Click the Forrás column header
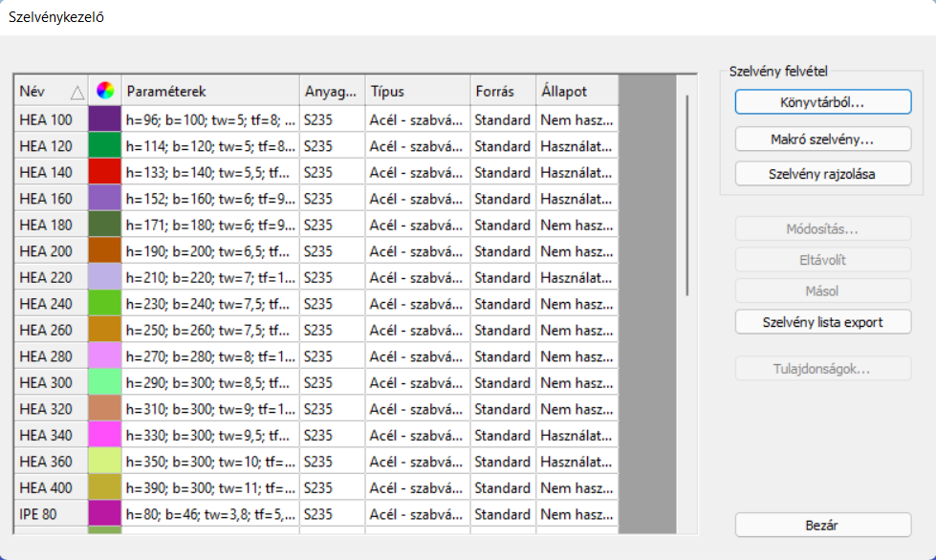The width and height of the screenshot is (936, 560). click(x=502, y=92)
